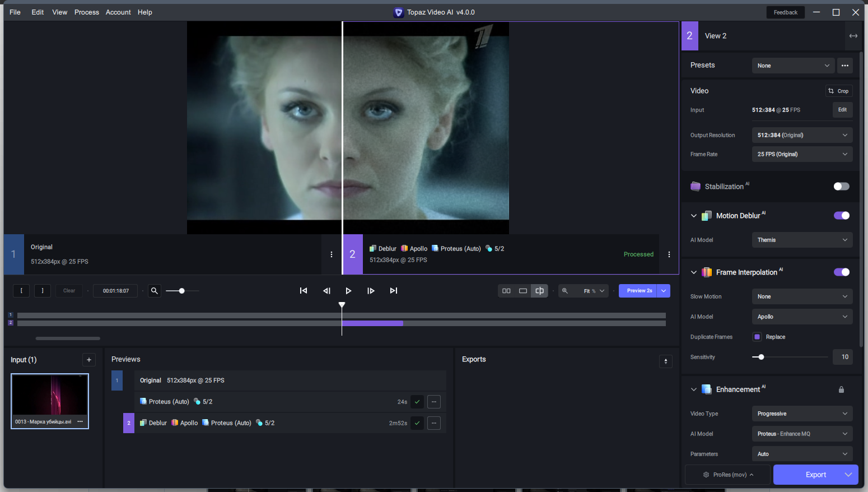Image resolution: width=868 pixels, height=492 pixels.
Task: Select split view comparison mode
Action: click(540, 291)
